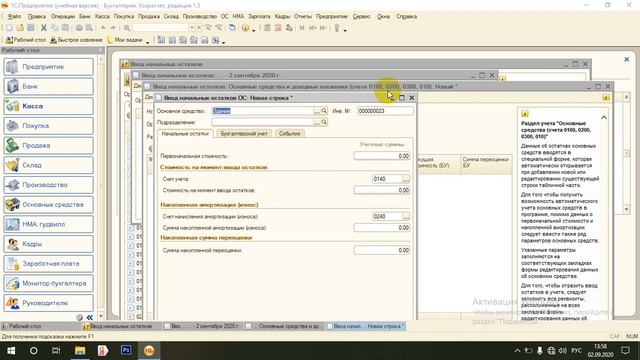Click the Стоимость на момент ввода остатков field

pos(382,190)
